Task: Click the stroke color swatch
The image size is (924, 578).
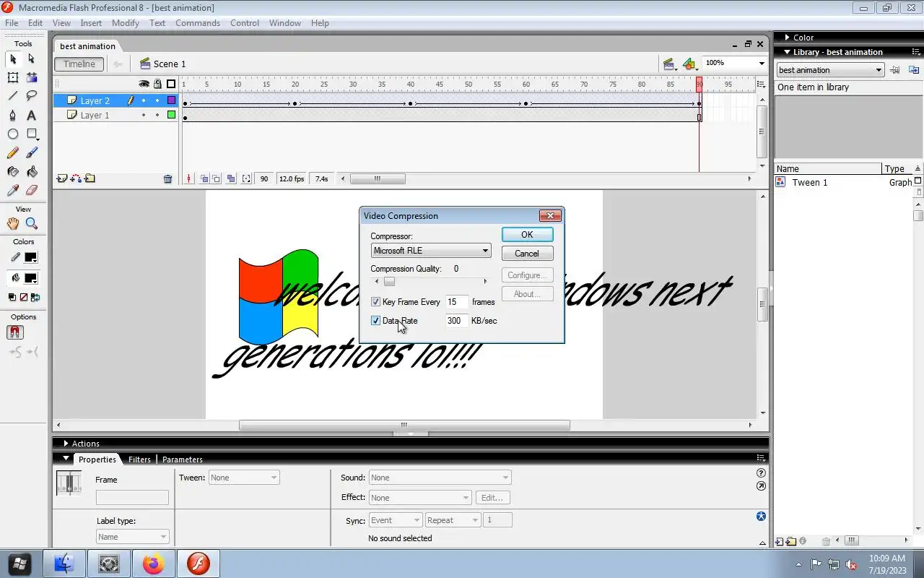Action: 31,257
